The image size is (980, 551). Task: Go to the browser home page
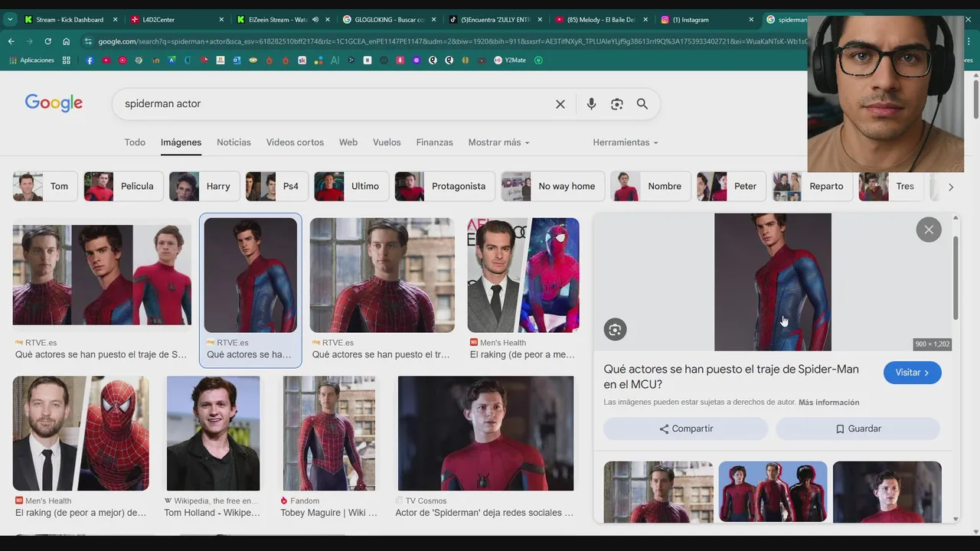[66, 41]
